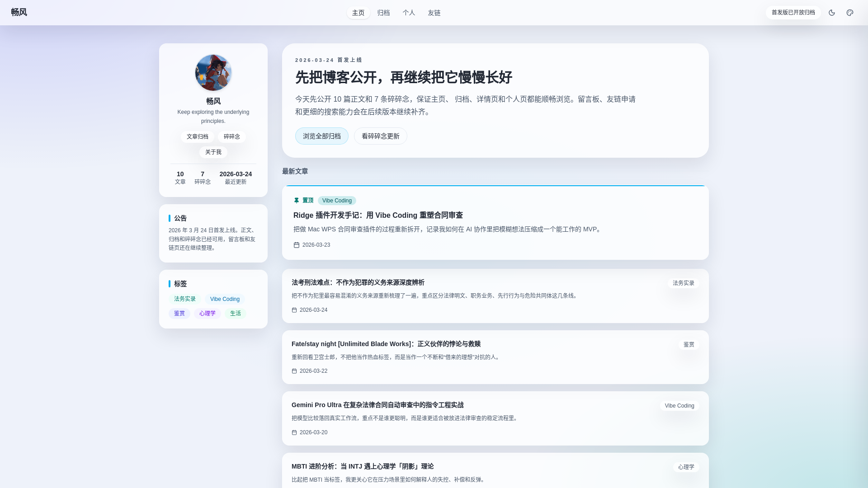Screen dimensions: 868x488
Task: Click the hero title 先把博客公开
Action: click(404, 77)
